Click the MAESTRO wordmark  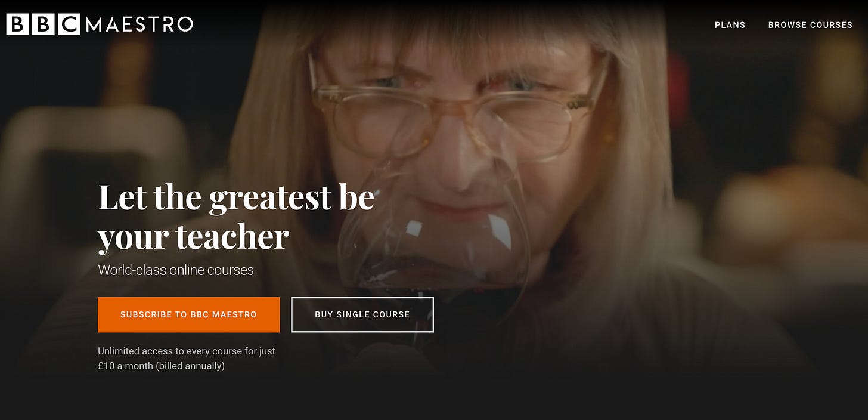[x=139, y=24]
